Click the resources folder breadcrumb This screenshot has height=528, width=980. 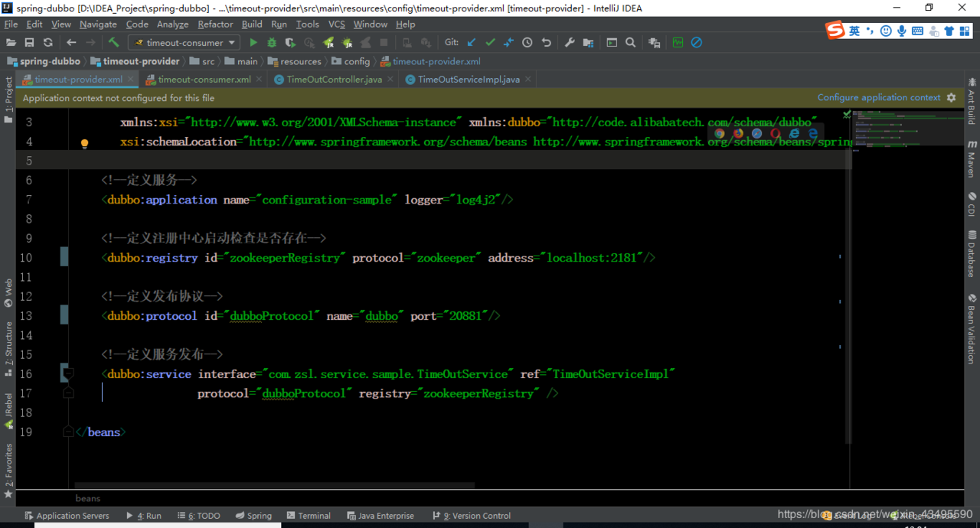294,61
